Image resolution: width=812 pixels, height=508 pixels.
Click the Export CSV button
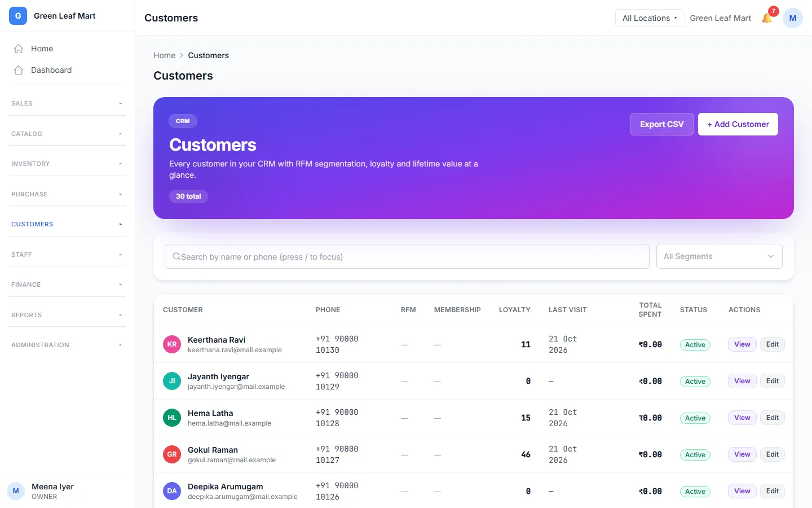661,124
